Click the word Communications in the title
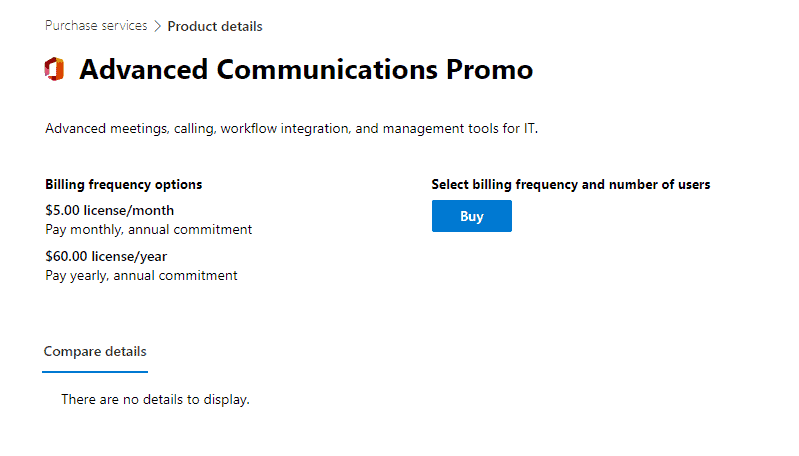 [325, 70]
